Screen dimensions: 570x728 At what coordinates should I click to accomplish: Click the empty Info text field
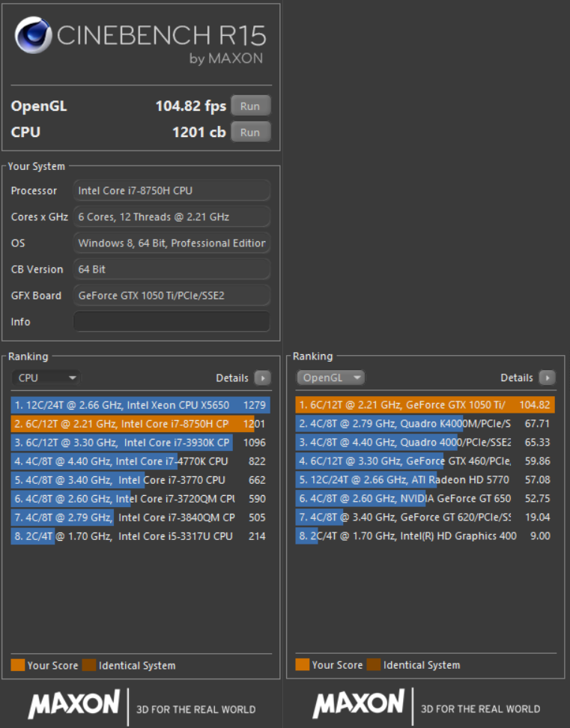point(172,321)
